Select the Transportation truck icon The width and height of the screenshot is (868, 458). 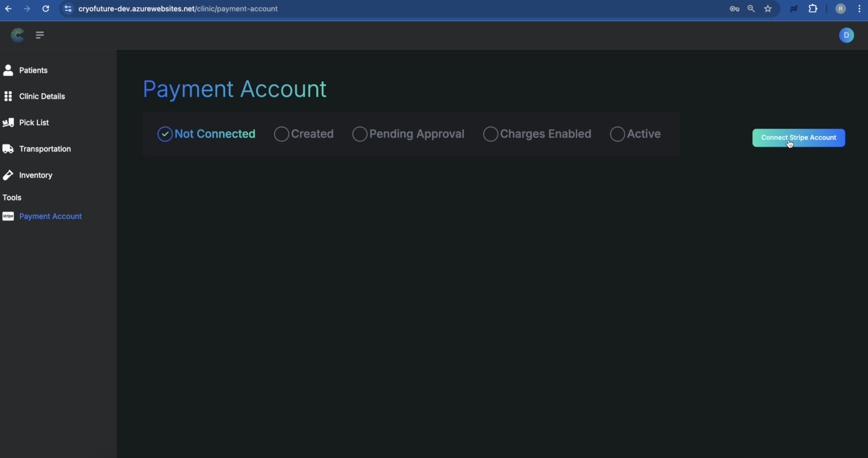[x=9, y=149]
